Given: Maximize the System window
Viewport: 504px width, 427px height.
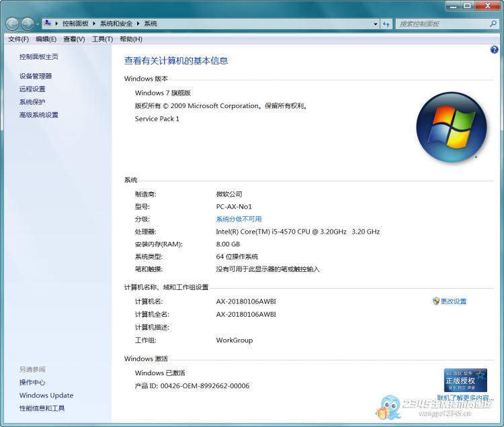Looking at the screenshot, I should 467,6.
